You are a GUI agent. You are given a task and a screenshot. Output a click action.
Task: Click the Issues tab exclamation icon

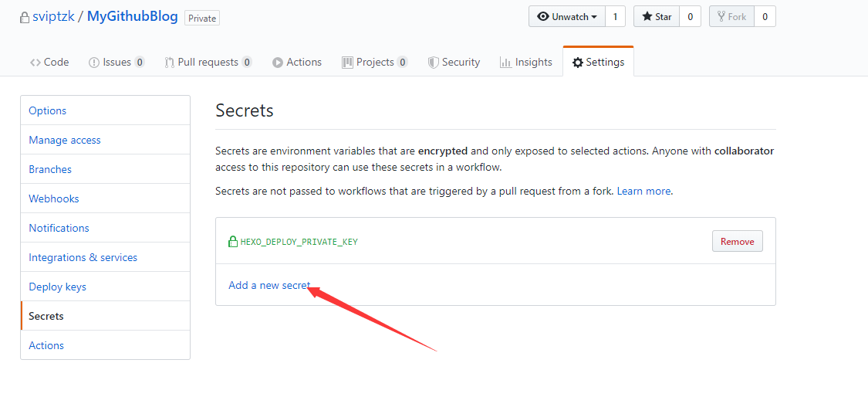[94, 63]
